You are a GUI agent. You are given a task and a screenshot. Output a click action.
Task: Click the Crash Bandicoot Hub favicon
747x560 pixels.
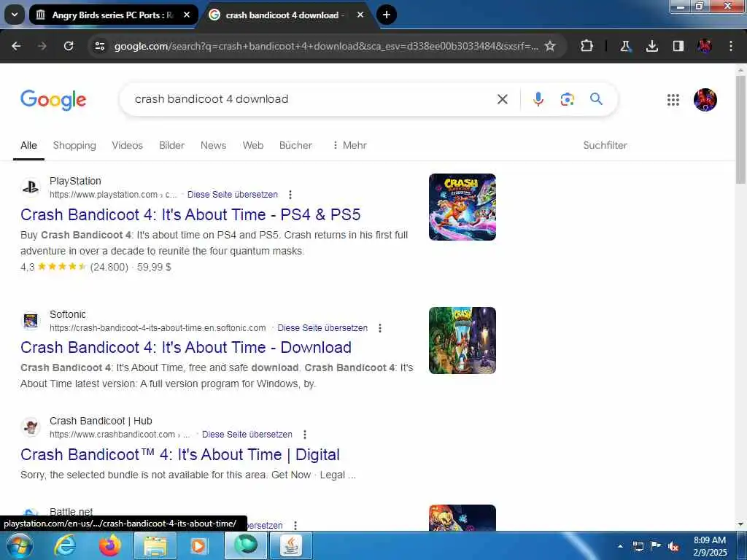pyautogui.click(x=31, y=427)
